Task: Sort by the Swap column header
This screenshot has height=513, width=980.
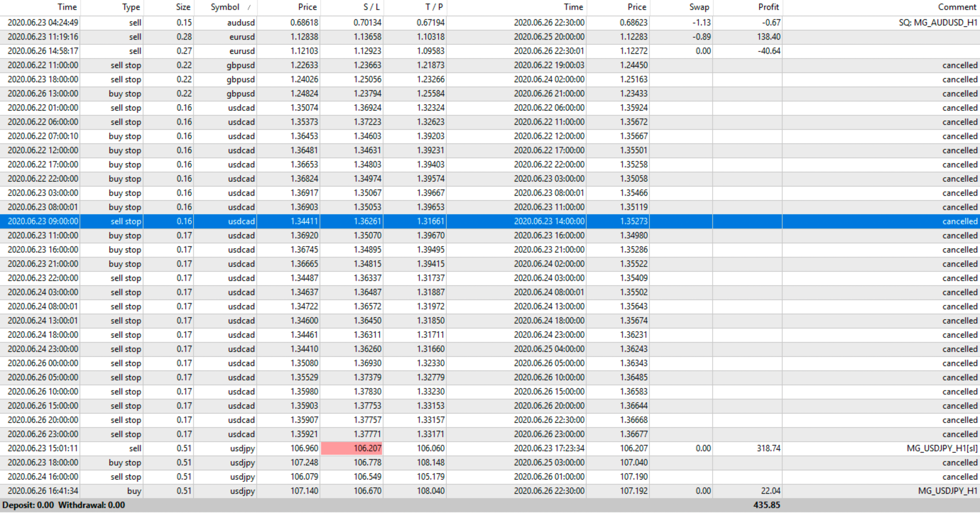Action: coord(699,7)
